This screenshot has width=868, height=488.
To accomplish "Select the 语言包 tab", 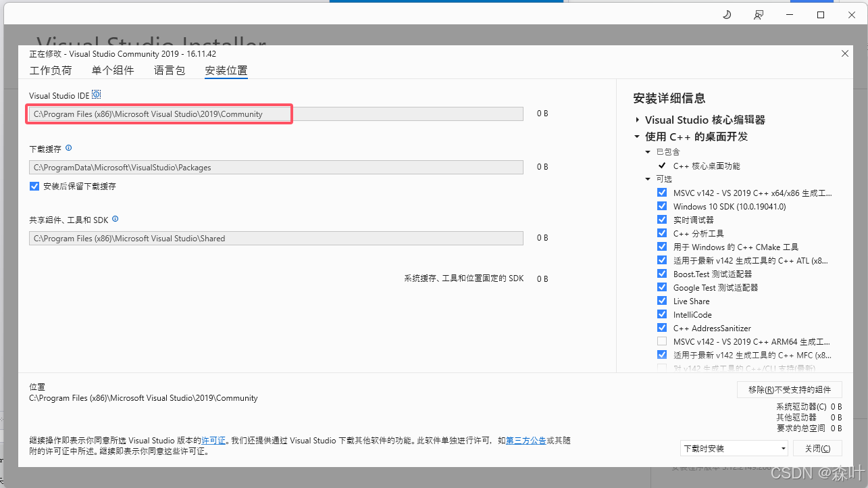I will pos(170,70).
